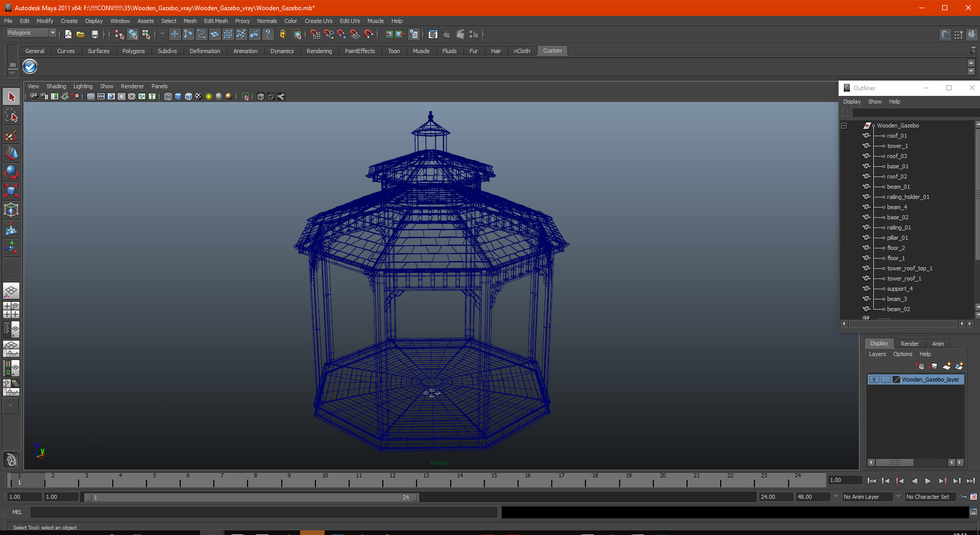Toggle use all lights yellow sphere
This screenshot has width=980, height=535.
[x=209, y=96]
